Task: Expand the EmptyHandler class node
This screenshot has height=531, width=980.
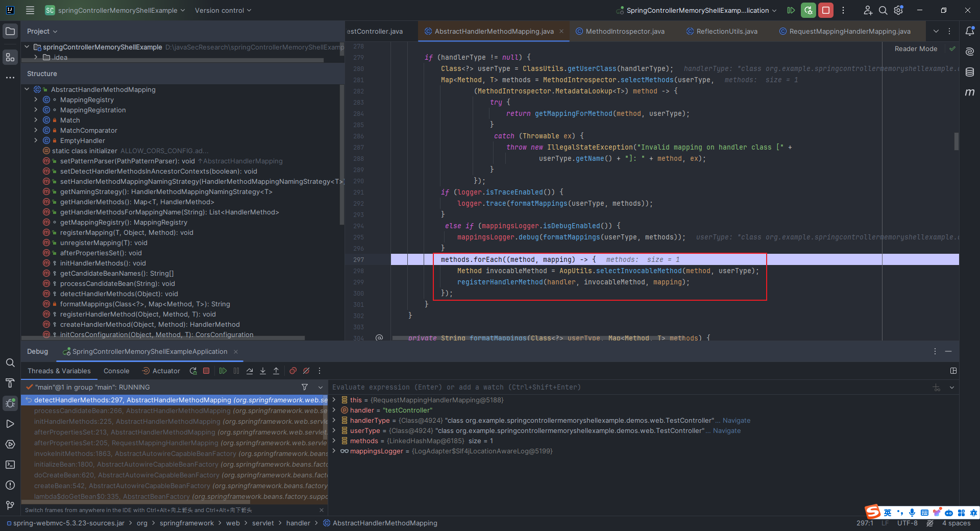Action: [x=36, y=141]
